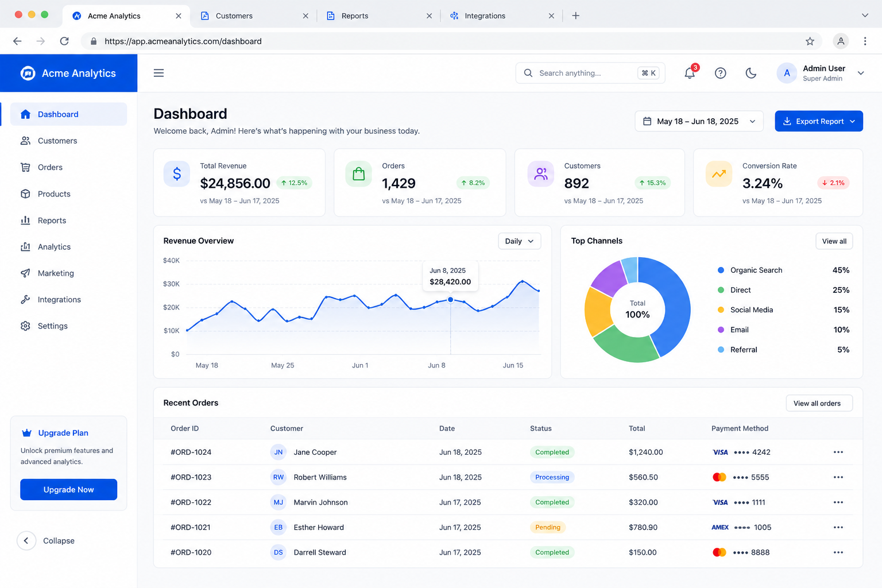
Task: Click the Processing status on #ORD-1023
Action: [552, 477]
